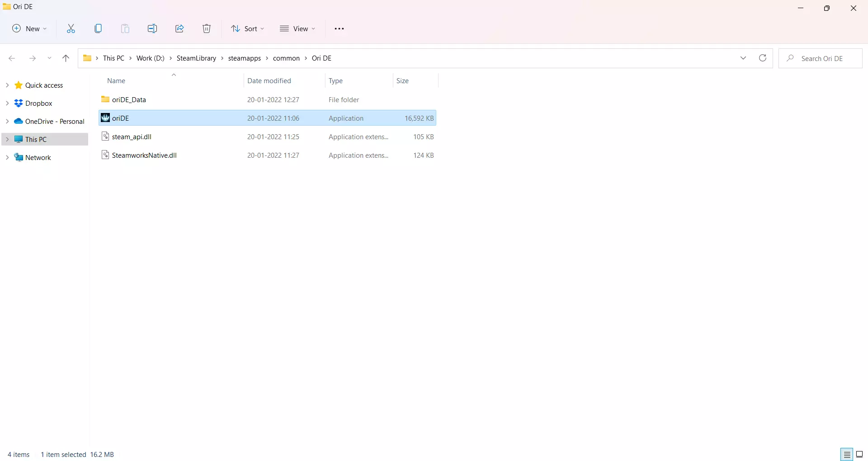Open the View dropdown menu
868x461 pixels.
(297, 29)
